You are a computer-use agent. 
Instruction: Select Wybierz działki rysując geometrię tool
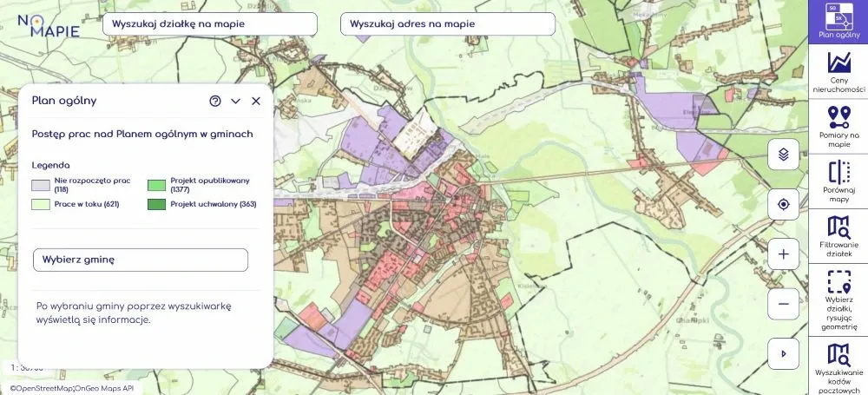838,300
